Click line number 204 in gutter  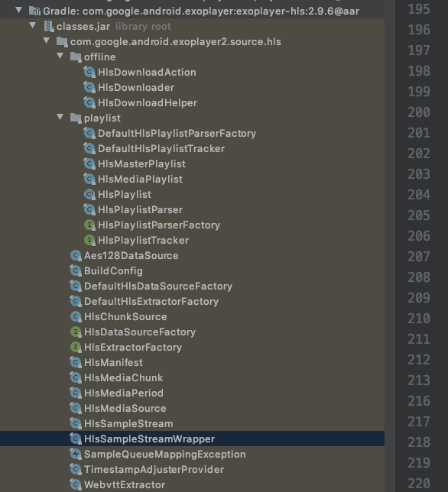tap(419, 195)
